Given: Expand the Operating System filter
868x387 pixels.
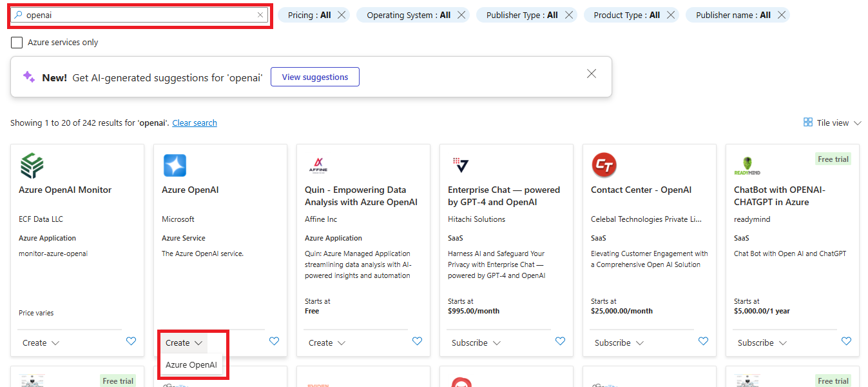Looking at the screenshot, I should click(409, 14).
